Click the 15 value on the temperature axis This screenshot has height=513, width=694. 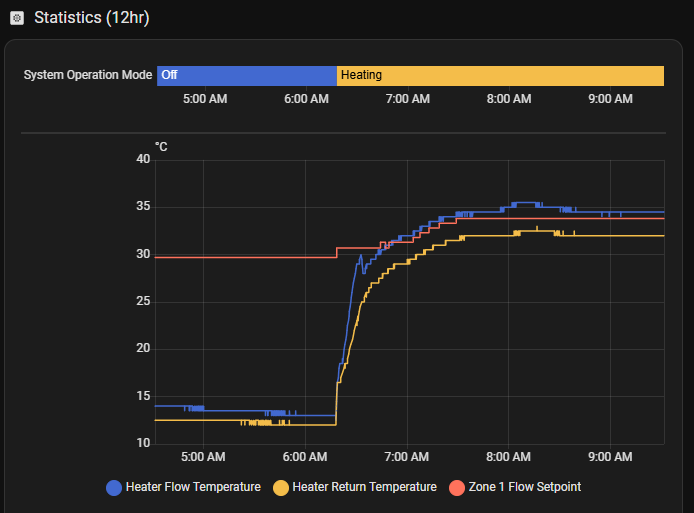click(x=143, y=396)
